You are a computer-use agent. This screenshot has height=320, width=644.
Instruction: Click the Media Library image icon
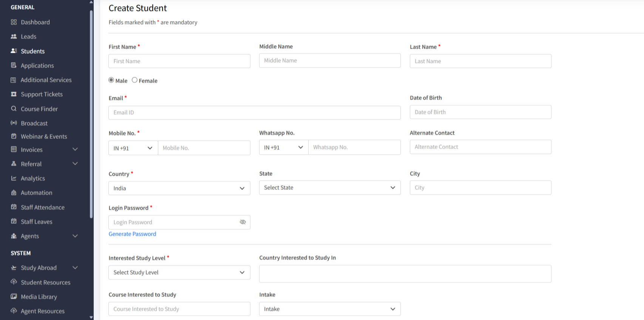pos(14,297)
